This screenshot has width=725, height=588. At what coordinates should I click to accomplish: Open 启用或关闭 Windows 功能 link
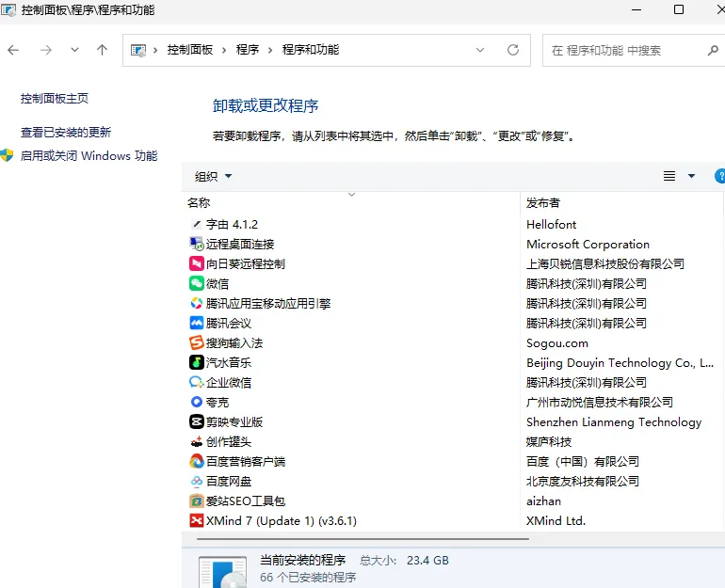89,155
